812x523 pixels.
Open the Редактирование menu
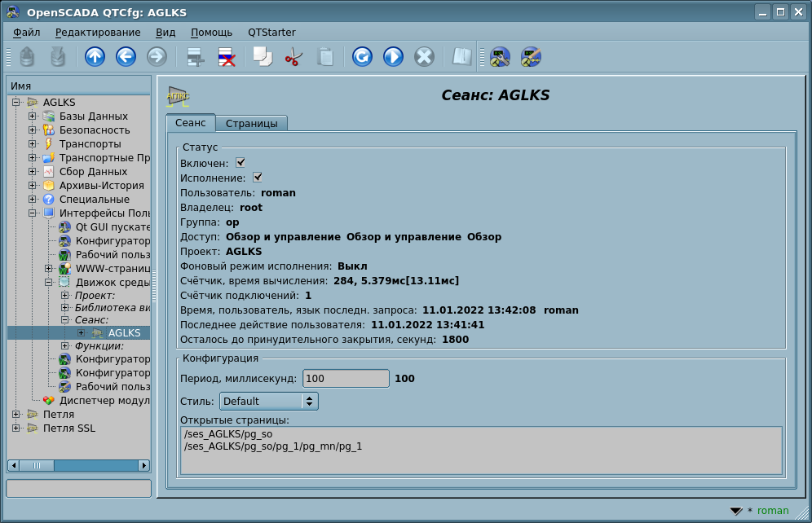(x=98, y=32)
